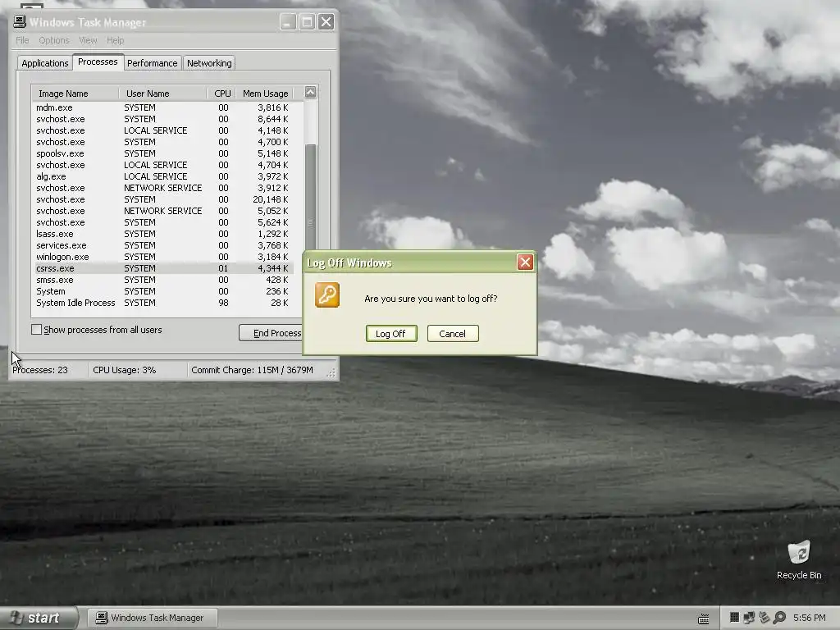
Task: Click the process list vertical scrollbar thumb
Action: (310, 197)
